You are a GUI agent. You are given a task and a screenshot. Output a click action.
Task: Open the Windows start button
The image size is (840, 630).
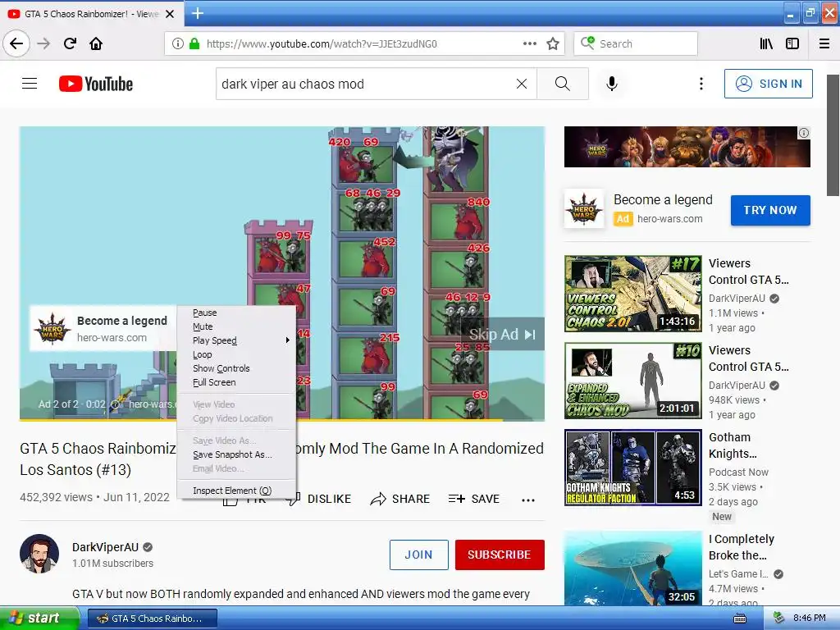(x=39, y=618)
